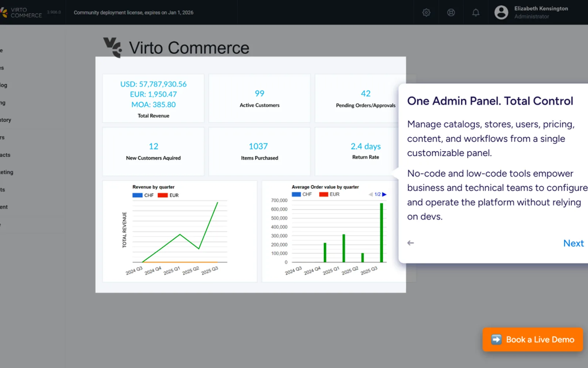Click the blue CHF swatch in Revenue by quarter

pos(137,195)
